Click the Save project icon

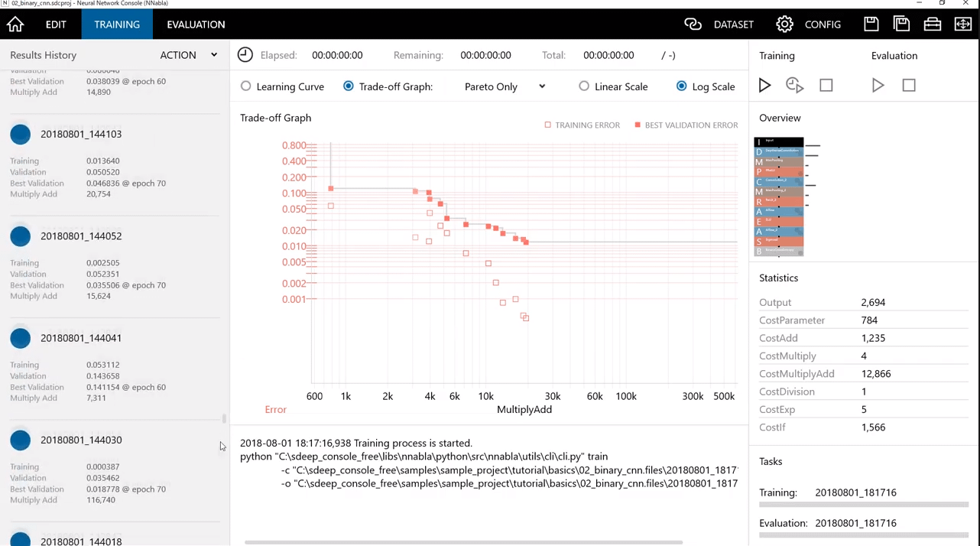871,24
